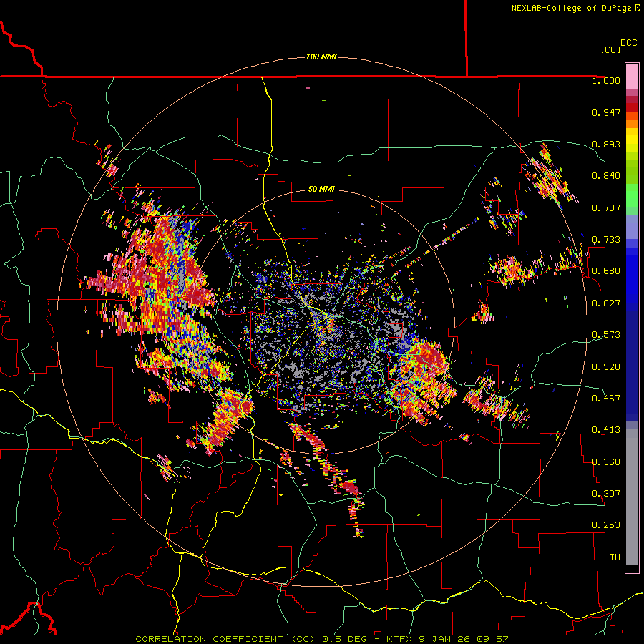Click the 9 JAN 26 date in the caption
The width and height of the screenshot is (644, 644).
point(444,639)
